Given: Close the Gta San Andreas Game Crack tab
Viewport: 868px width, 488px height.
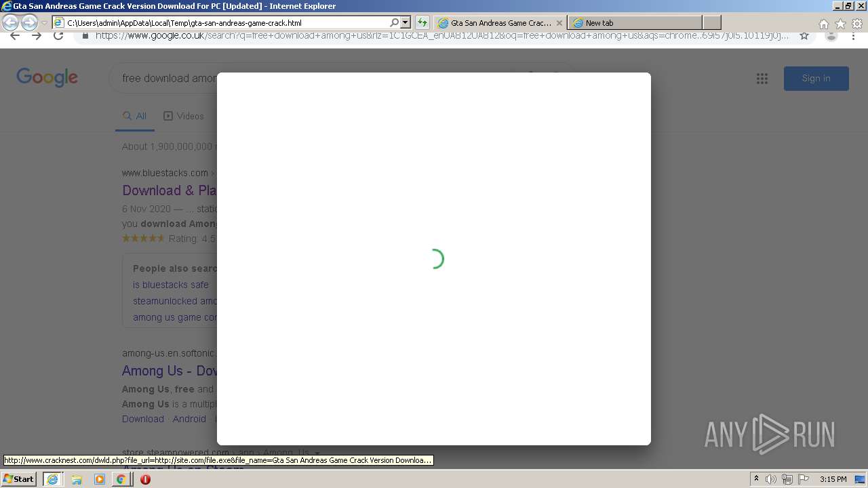Looking at the screenshot, I should [x=559, y=23].
